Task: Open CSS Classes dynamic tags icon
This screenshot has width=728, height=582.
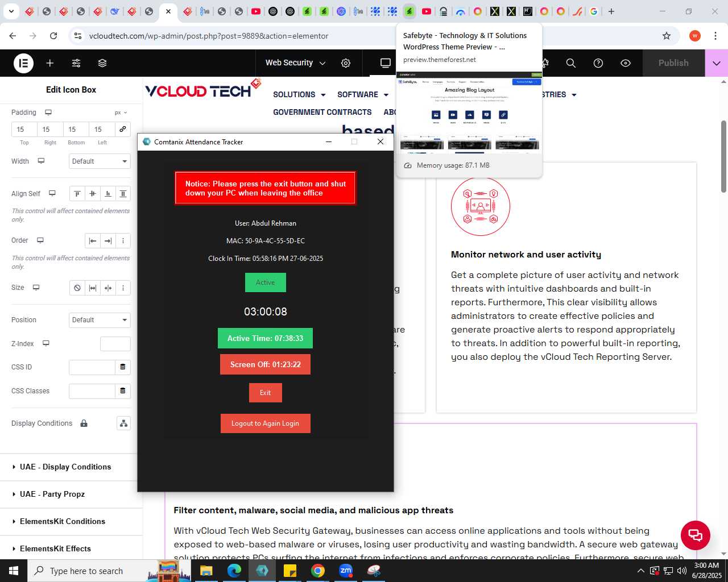Action: tap(123, 391)
